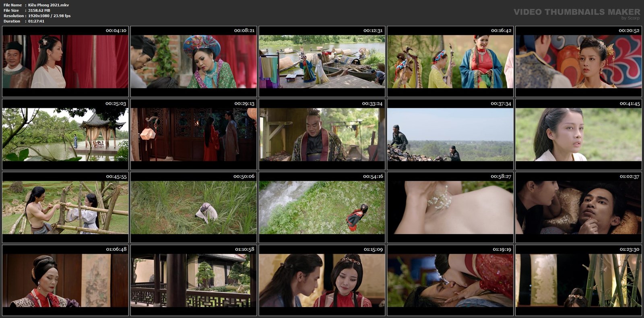Click the timestamp text "00:04:10"

tap(116, 30)
